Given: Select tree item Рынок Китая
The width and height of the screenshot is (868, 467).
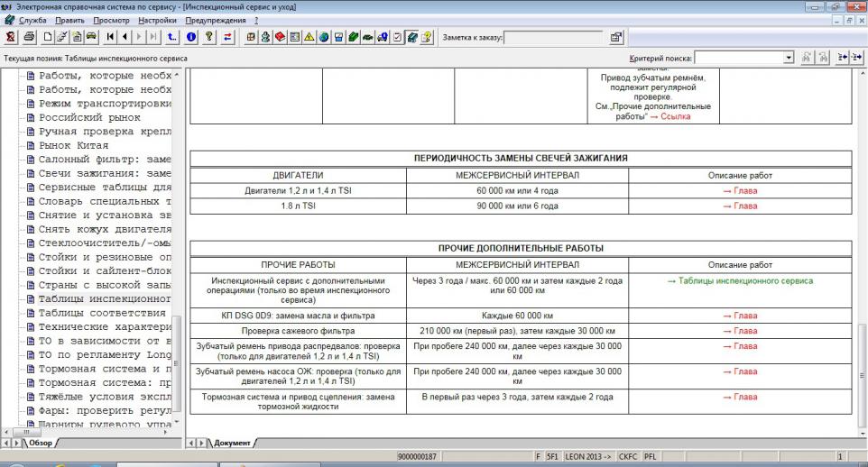Looking at the screenshot, I should (73, 145).
